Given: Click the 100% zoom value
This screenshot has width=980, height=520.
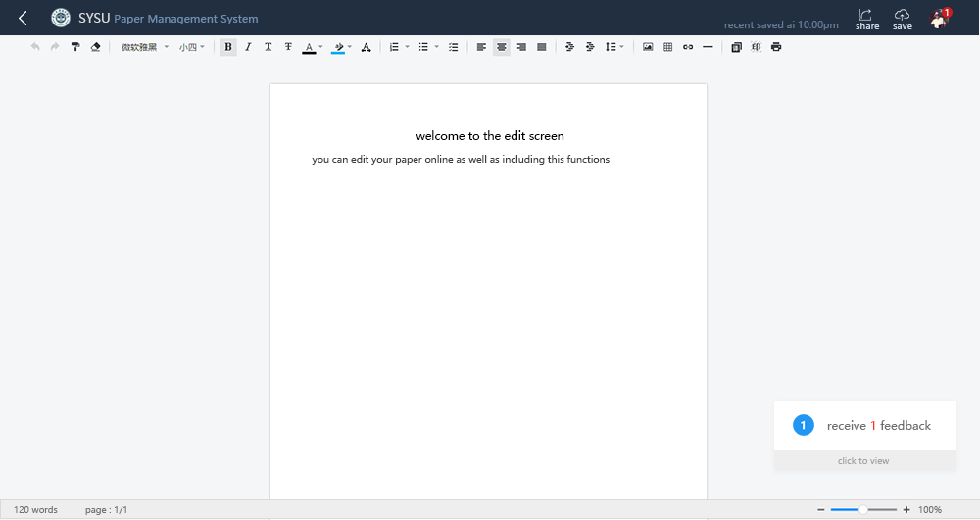Looking at the screenshot, I should coord(930,510).
